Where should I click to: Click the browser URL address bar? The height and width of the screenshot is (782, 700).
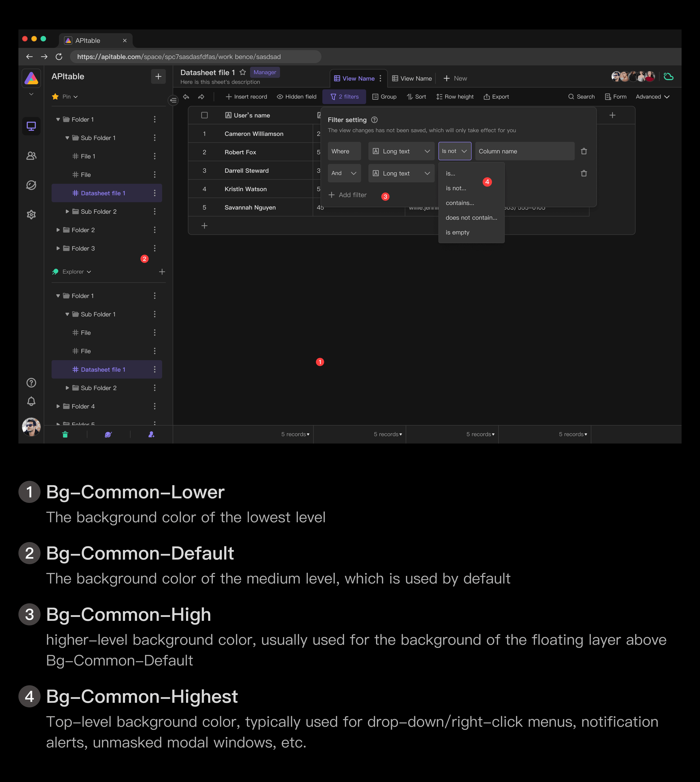[x=195, y=57]
